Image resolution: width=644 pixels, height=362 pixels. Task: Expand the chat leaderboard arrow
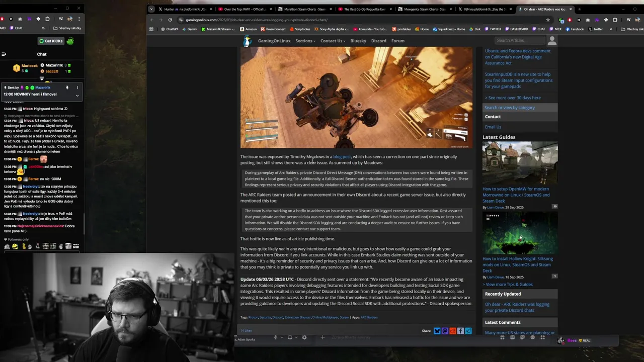click(x=42, y=78)
